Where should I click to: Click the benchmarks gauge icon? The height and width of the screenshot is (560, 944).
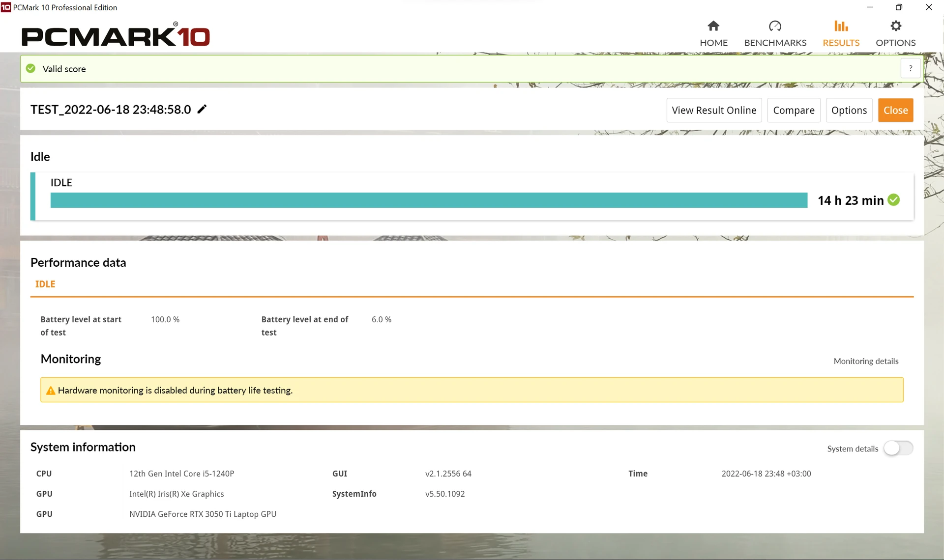pyautogui.click(x=775, y=26)
